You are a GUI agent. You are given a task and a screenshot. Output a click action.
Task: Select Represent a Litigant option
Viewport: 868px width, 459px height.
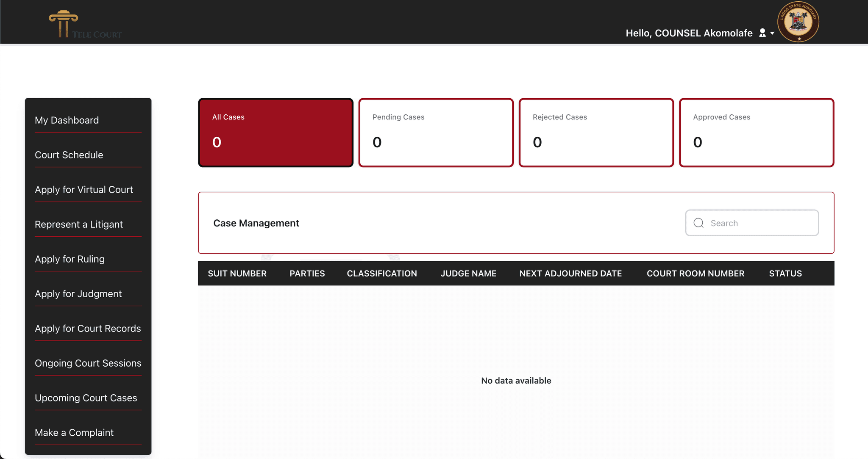79,224
